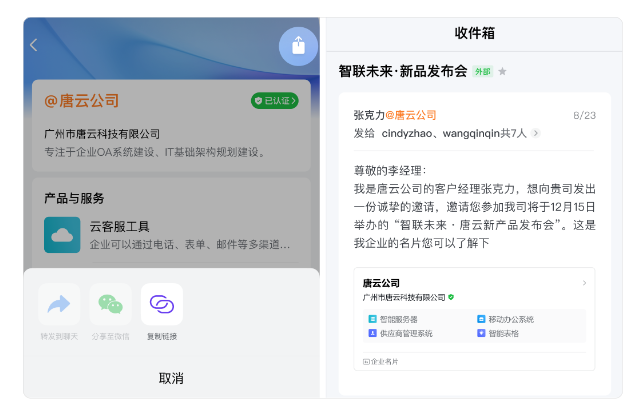Open the 产品与服务 section heading
The image size is (626, 414).
coord(75,198)
